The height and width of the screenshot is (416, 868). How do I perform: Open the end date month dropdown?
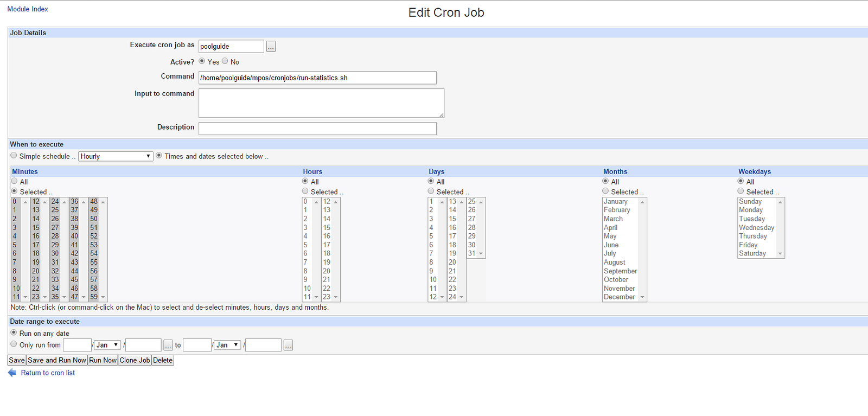[x=228, y=345]
